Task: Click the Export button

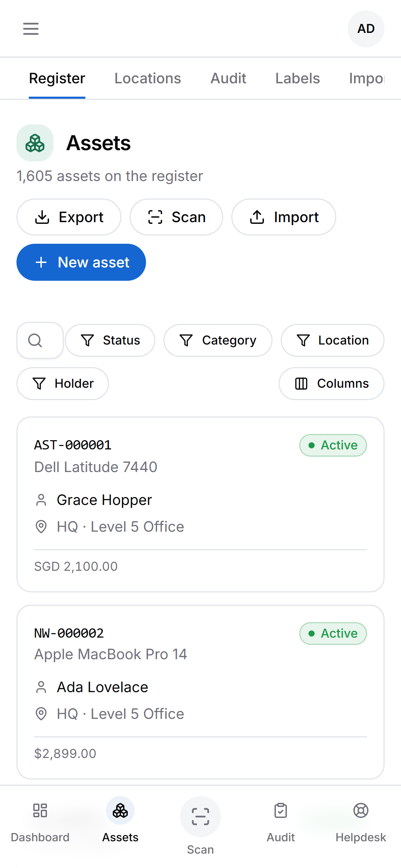Action: tap(69, 217)
